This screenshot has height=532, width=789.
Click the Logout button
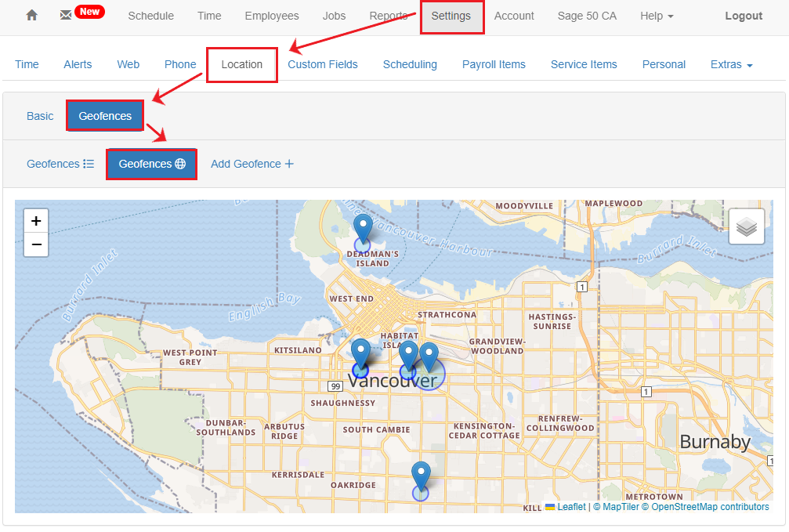pyautogui.click(x=743, y=15)
